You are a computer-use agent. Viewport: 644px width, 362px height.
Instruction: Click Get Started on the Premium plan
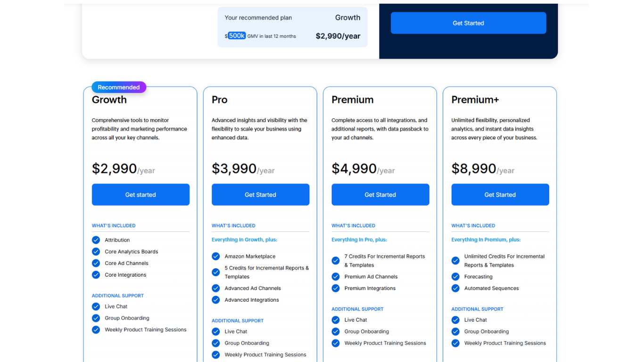[380, 194]
